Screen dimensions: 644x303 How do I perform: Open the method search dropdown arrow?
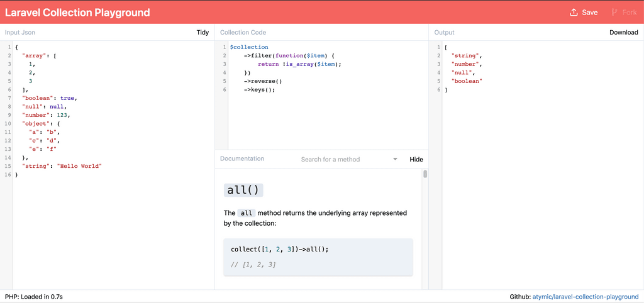(395, 159)
